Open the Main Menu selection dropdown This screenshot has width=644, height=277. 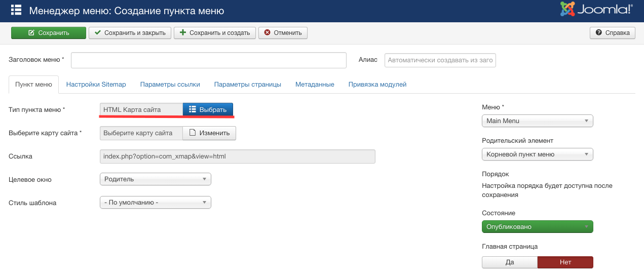537,121
